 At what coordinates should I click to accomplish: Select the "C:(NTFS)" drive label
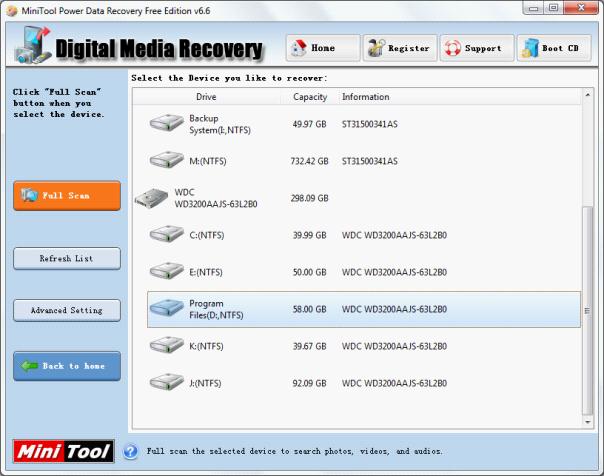[206, 235]
